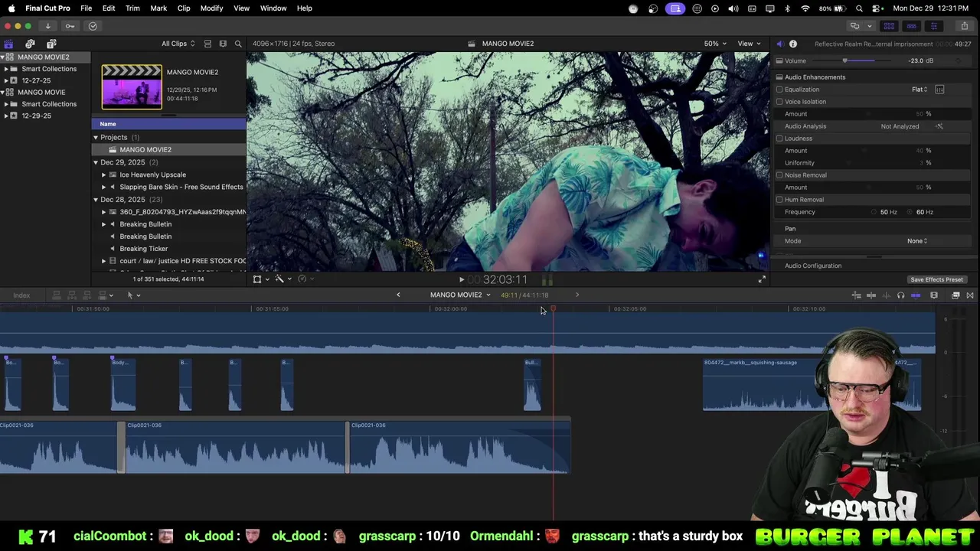Enable the Volume checkbox in inspector

coord(779,60)
